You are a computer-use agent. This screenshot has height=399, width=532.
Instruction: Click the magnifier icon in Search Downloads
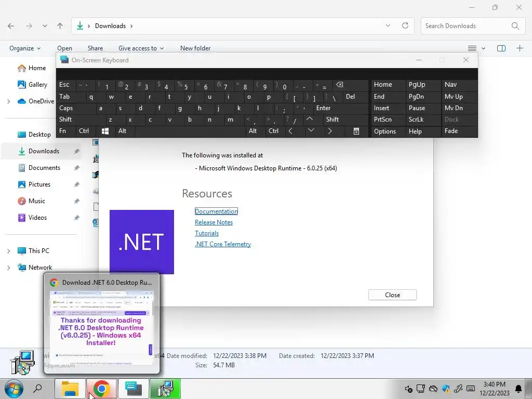(515, 26)
